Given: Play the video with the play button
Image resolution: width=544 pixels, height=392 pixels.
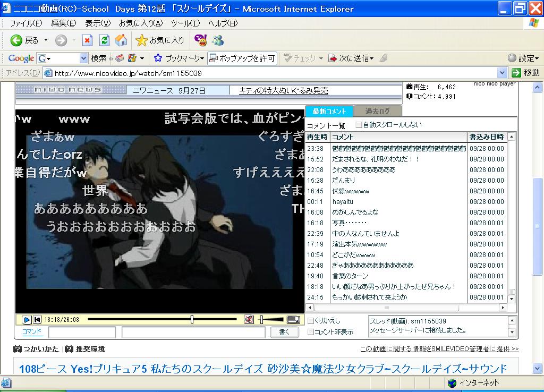Looking at the screenshot, I should point(27,320).
